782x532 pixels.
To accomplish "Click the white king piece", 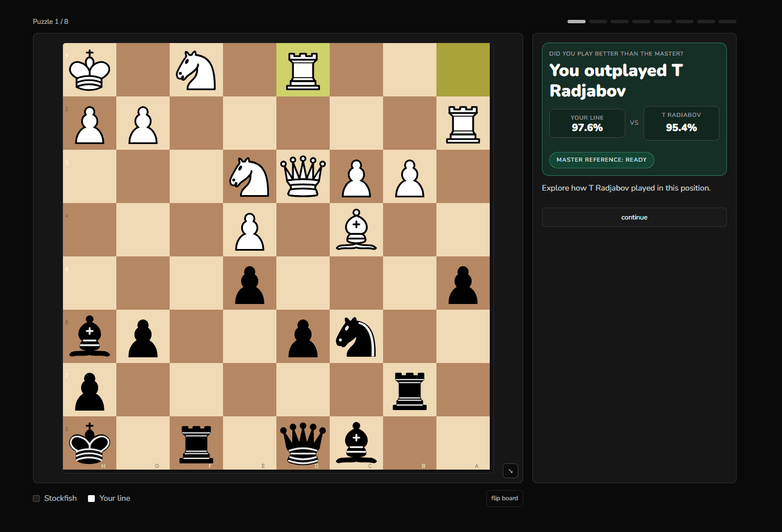I will coord(89,69).
